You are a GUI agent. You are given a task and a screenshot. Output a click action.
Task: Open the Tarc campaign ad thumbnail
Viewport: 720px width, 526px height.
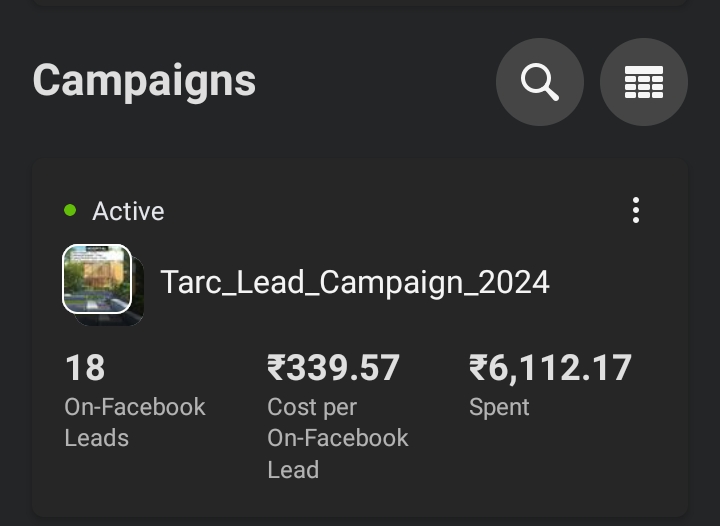click(97, 278)
